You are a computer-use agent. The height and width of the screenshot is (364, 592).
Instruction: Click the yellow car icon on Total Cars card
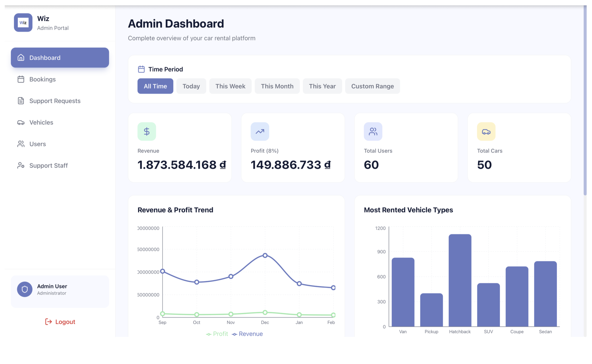[x=486, y=132]
